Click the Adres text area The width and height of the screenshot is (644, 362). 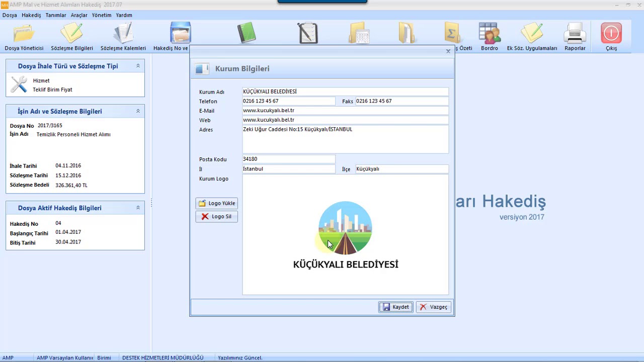point(345,139)
